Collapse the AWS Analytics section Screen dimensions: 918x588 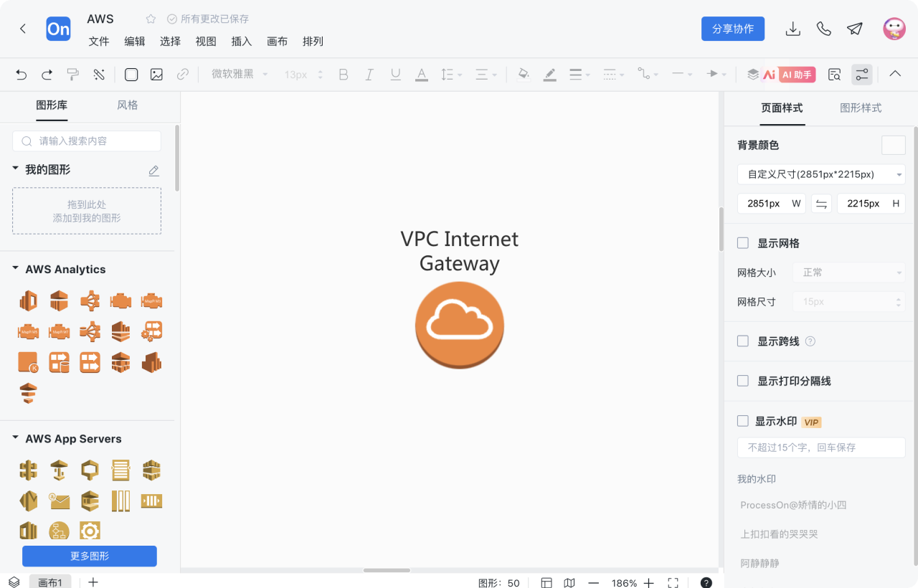click(15, 269)
